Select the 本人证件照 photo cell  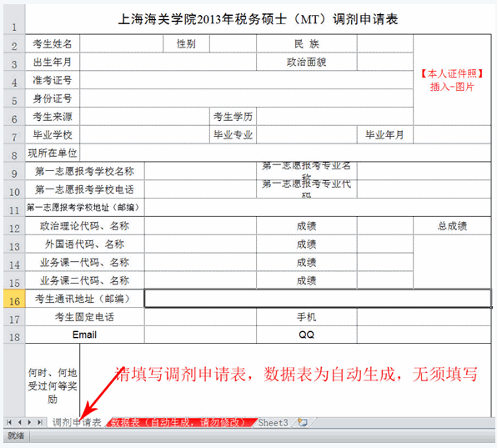[452, 79]
